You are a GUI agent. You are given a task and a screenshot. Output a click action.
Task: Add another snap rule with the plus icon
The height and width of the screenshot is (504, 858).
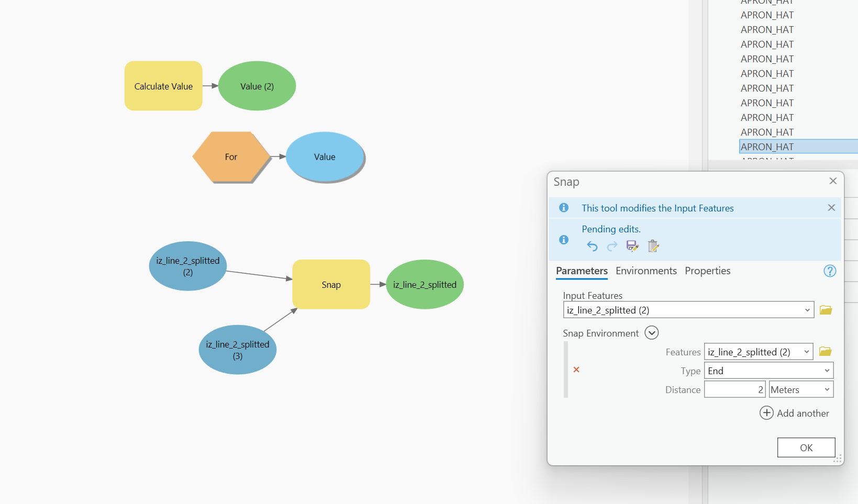pyautogui.click(x=766, y=413)
